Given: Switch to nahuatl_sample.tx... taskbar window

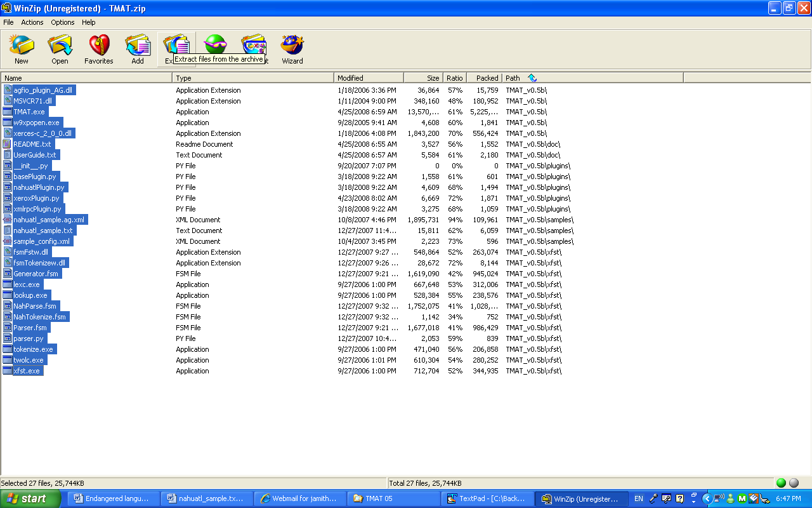Looking at the screenshot, I should click(x=206, y=498).
